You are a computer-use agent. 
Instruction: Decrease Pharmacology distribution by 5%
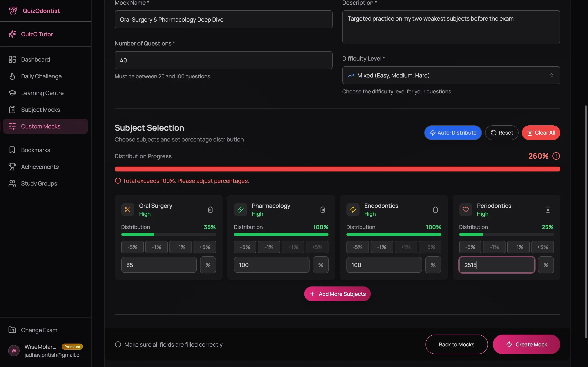245,247
